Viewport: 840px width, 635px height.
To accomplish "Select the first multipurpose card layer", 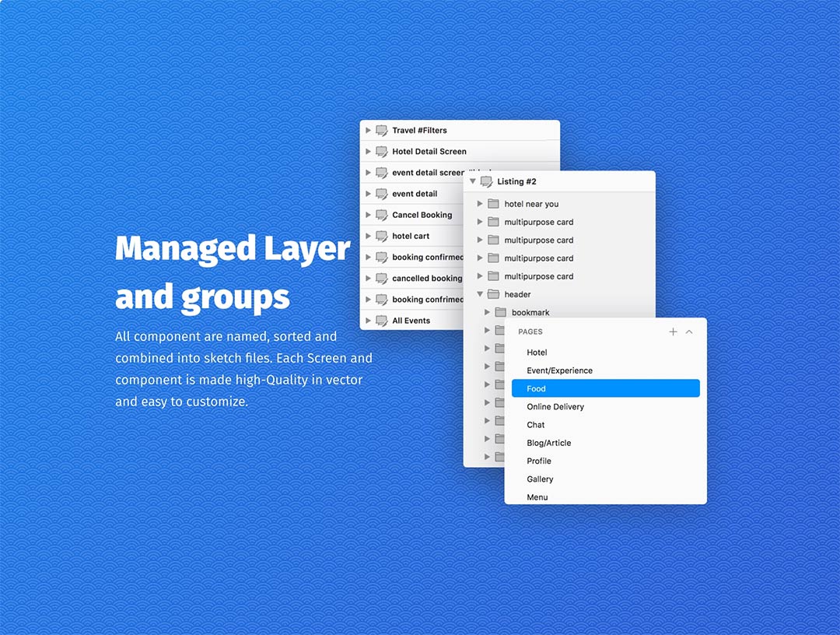I will click(538, 222).
